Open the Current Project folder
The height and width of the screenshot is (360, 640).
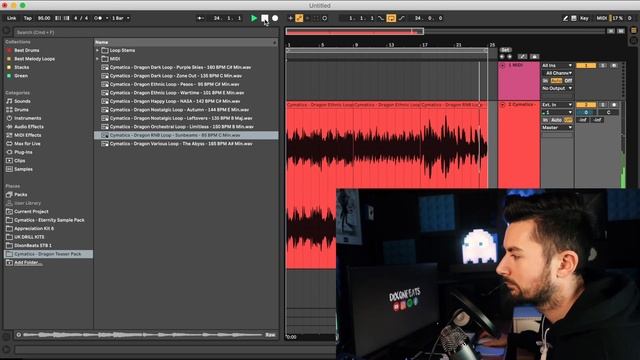point(31,211)
